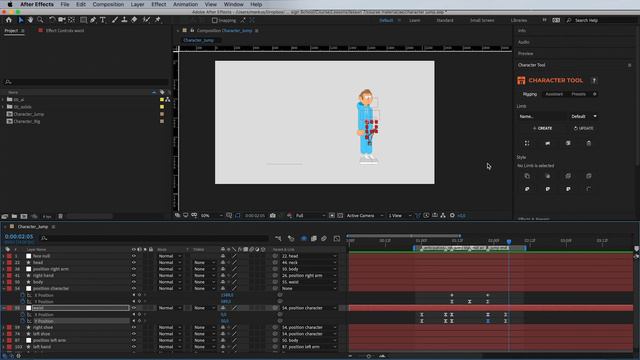The width and height of the screenshot is (640, 360).
Task: Select the Clone Stamp tool
Action: click(124, 20)
